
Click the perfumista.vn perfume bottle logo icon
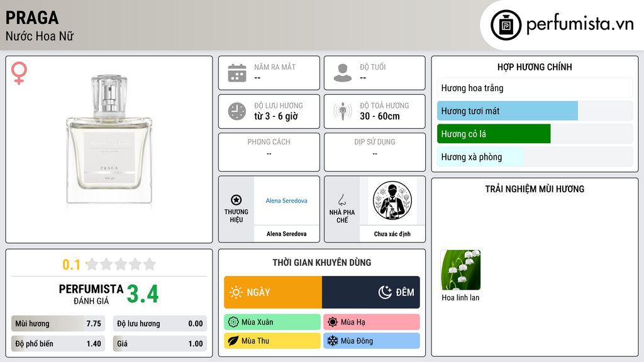coord(506,25)
